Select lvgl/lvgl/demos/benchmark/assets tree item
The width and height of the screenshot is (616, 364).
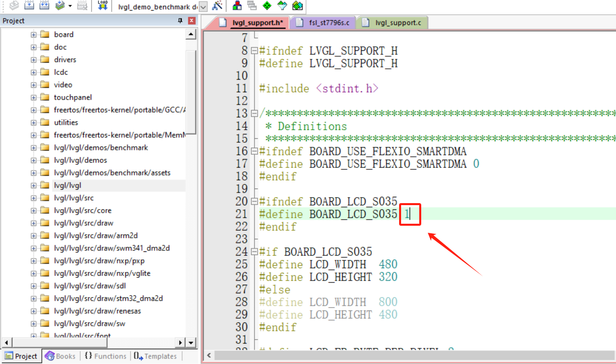(112, 173)
